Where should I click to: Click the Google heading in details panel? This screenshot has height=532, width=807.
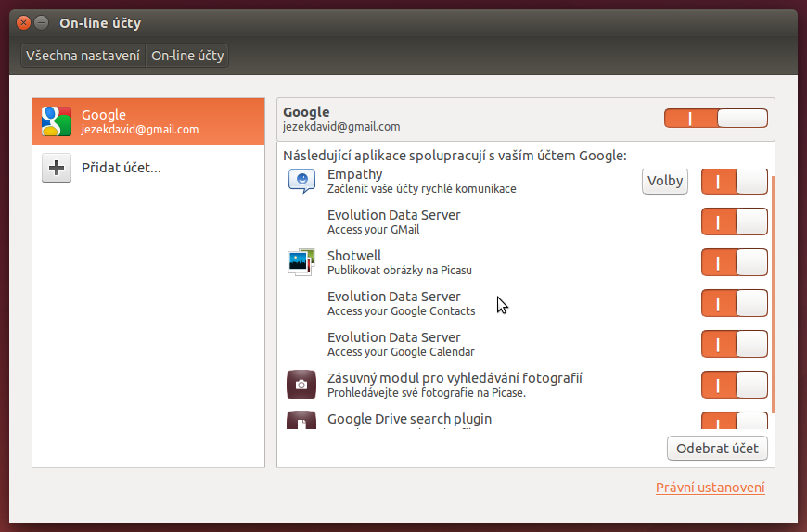[x=306, y=112]
